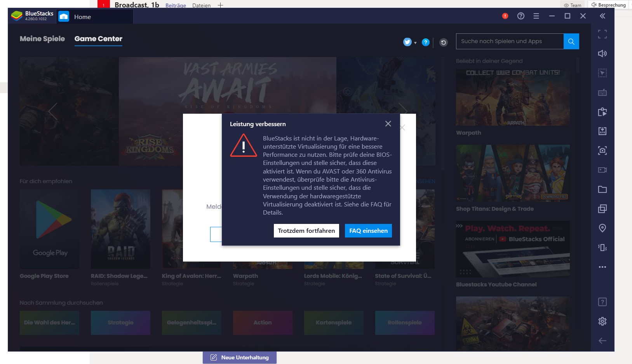Open the multi-instance manager icon
This screenshot has width=632, height=364.
tap(602, 209)
